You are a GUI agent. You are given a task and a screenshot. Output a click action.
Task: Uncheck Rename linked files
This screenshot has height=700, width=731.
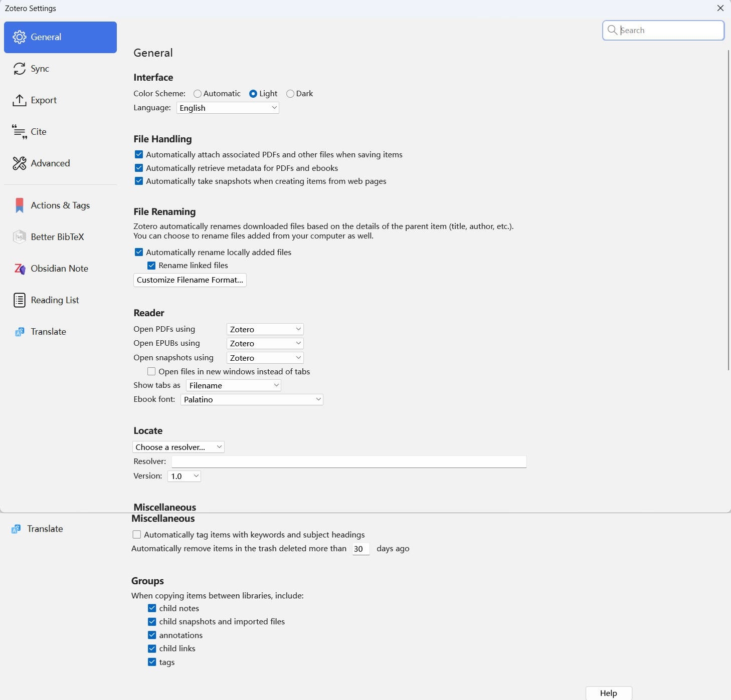pos(151,266)
